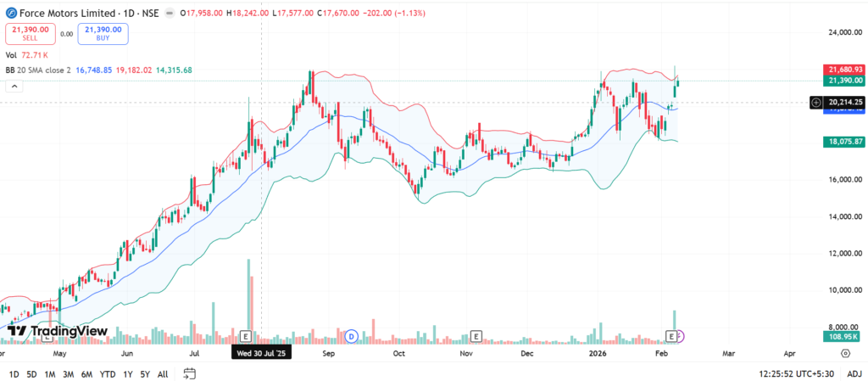Click the Vol volume indicator label
Image resolution: width=868 pixels, height=381 pixels.
pyautogui.click(x=12, y=55)
